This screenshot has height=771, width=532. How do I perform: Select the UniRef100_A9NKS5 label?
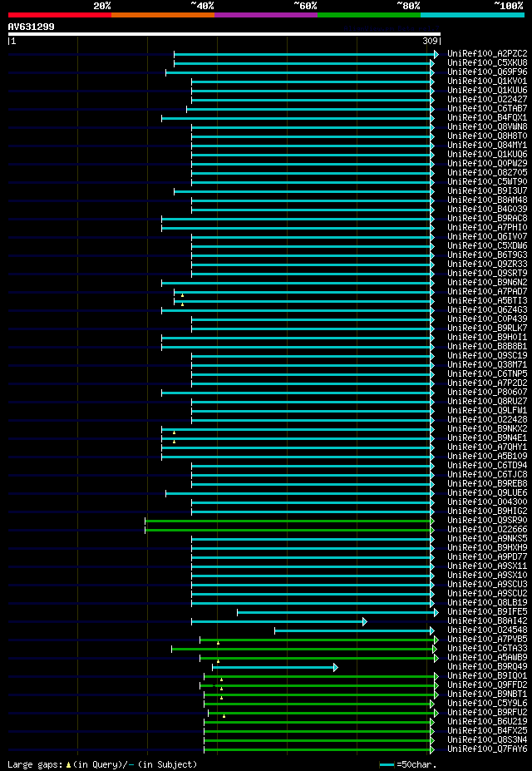pyautogui.click(x=487, y=538)
